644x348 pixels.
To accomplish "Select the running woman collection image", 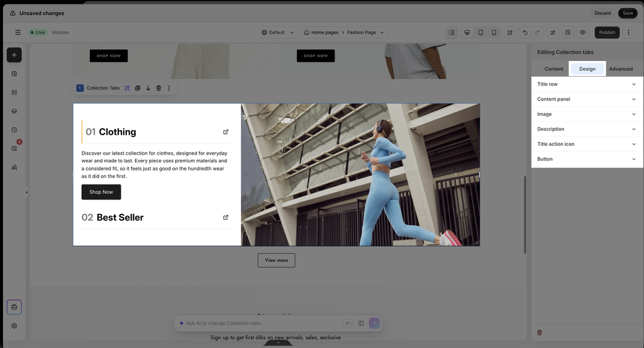I will point(360,174).
